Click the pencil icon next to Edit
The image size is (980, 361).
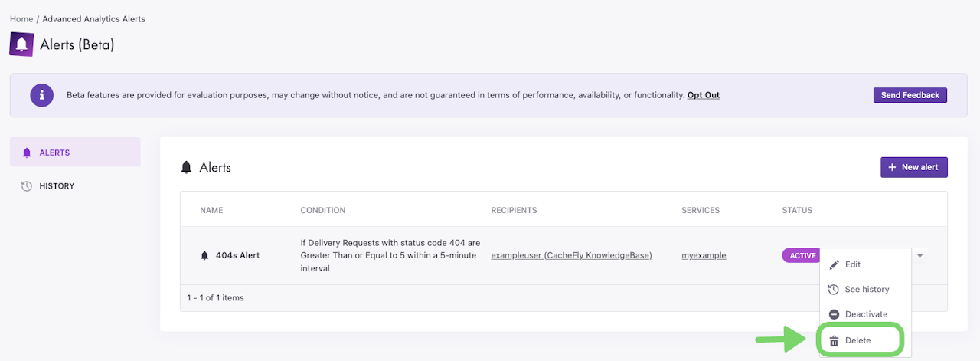pos(835,264)
